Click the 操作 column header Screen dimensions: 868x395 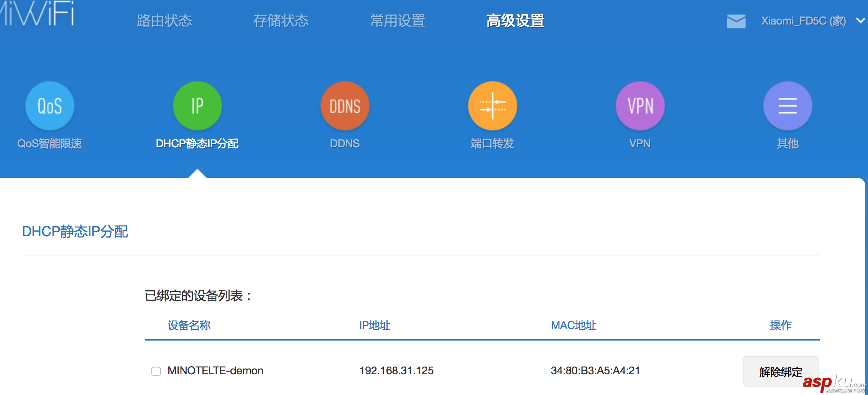(x=781, y=325)
